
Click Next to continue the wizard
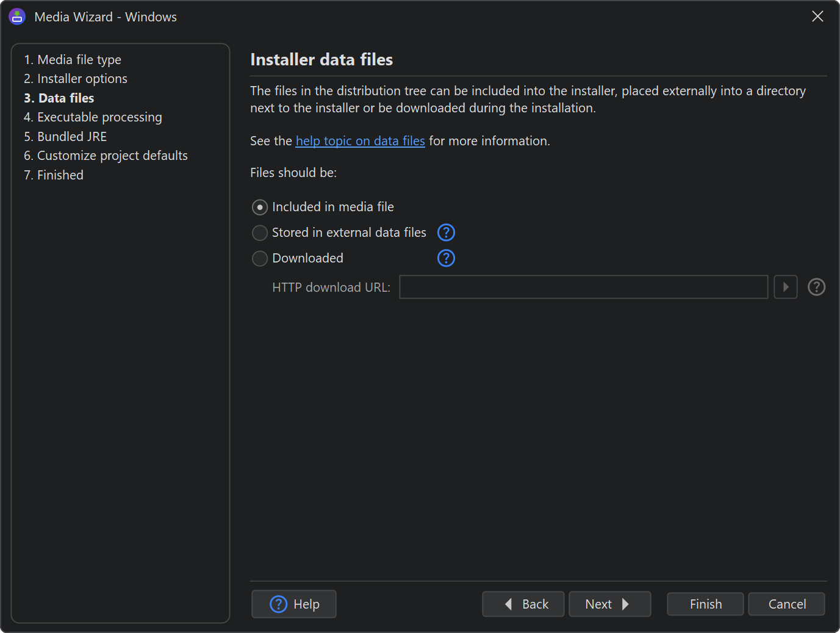[x=610, y=604]
